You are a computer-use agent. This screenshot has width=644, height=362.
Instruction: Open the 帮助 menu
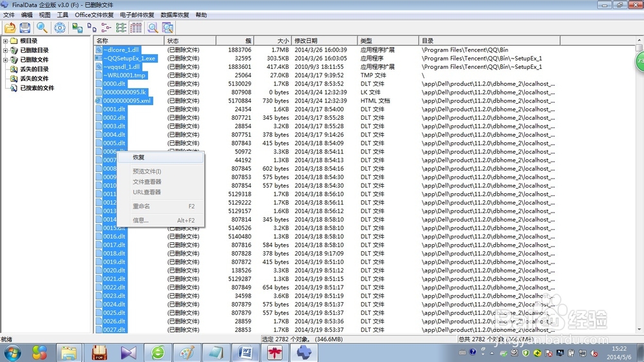coord(201,15)
